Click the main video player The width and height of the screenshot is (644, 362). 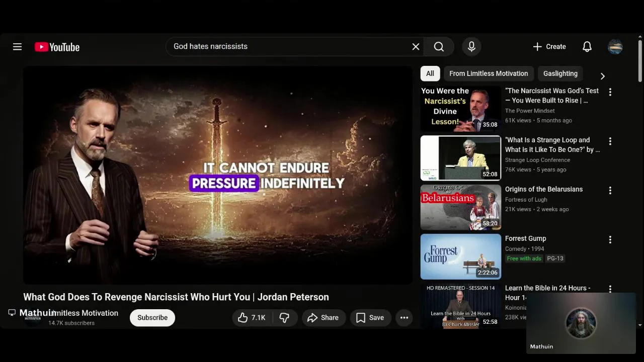pos(217,175)
